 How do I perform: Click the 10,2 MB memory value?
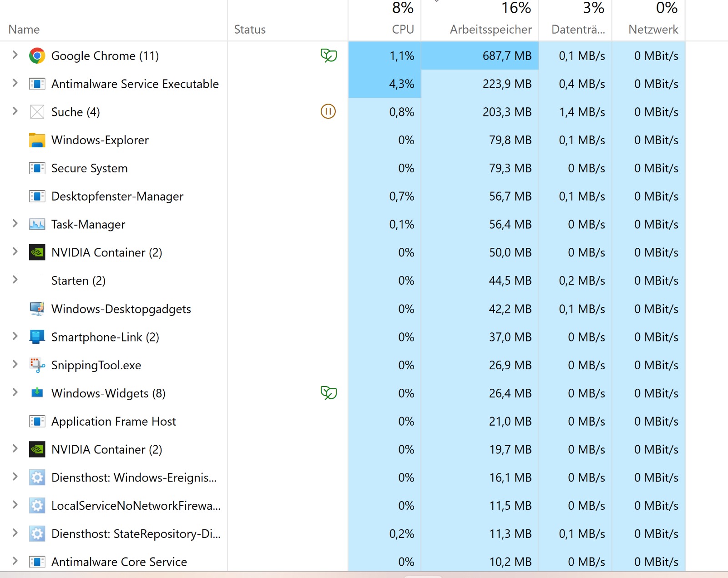tap(510, 562)
